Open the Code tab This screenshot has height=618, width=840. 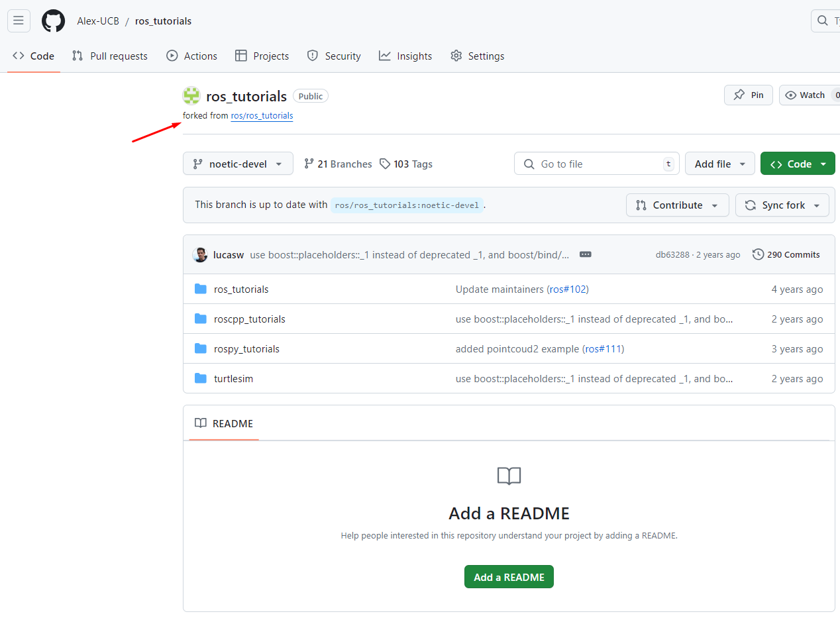coord(33,56)
